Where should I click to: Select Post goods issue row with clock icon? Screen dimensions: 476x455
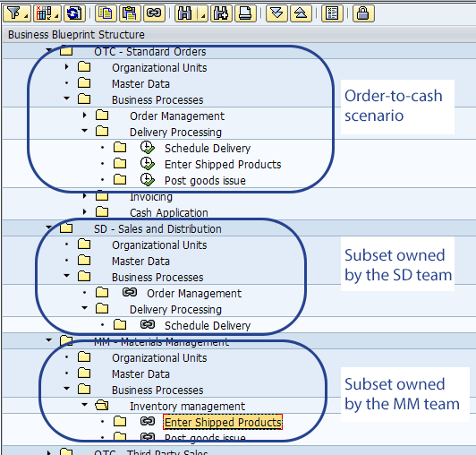coord(205,181)
